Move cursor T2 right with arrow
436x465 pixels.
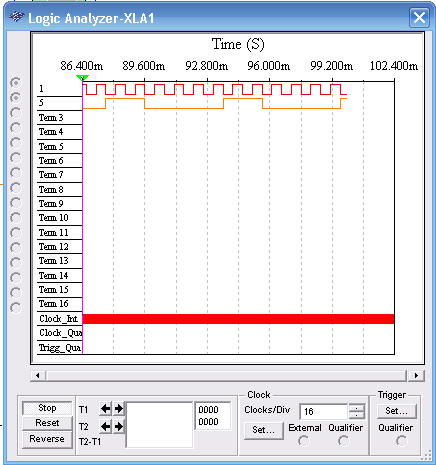(119, 427)
